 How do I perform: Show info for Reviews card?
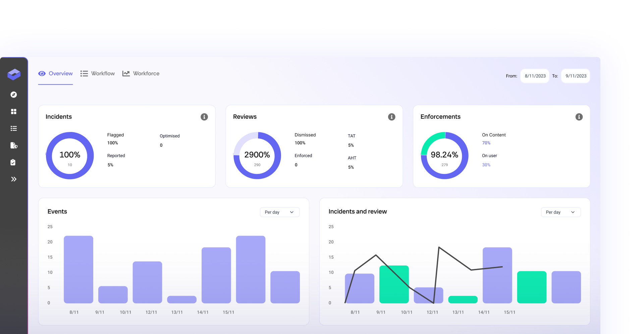(x=391, y=117)
